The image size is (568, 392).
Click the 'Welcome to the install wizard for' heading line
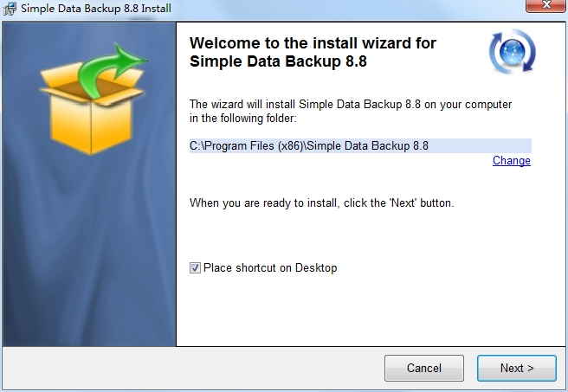[x=313, y=43]
